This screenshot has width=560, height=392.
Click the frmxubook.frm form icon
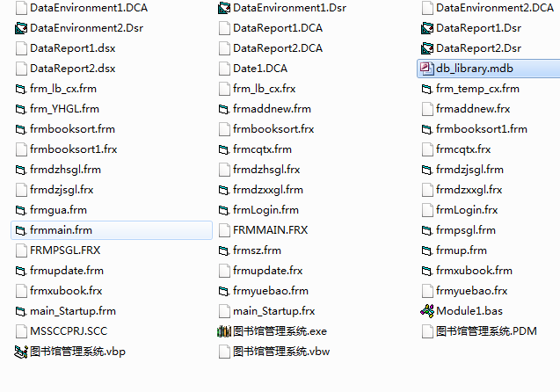pyautogui.click(x=427, y=271)
